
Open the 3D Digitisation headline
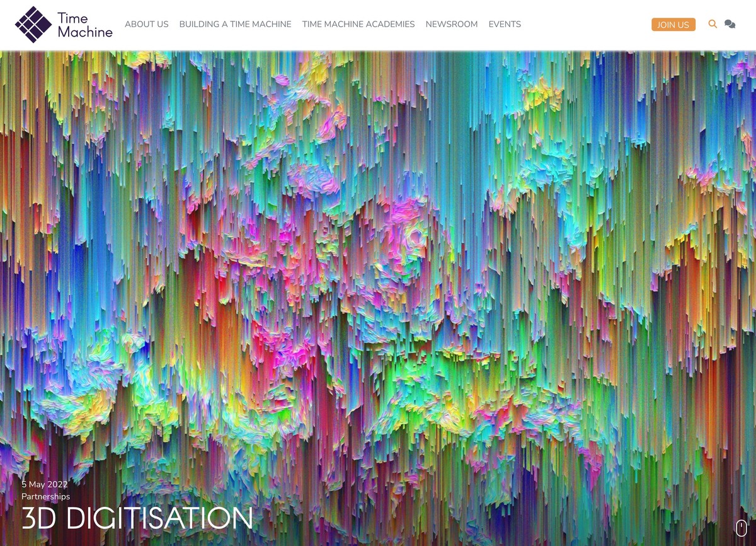137,518
